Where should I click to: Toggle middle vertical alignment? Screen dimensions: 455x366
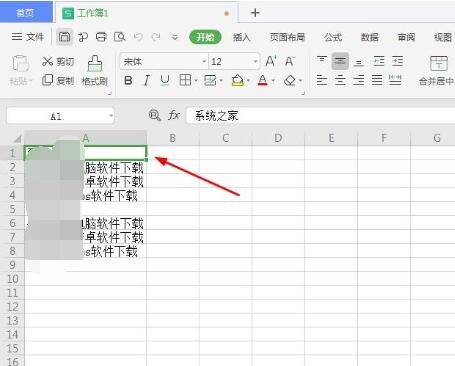(340, 61)
